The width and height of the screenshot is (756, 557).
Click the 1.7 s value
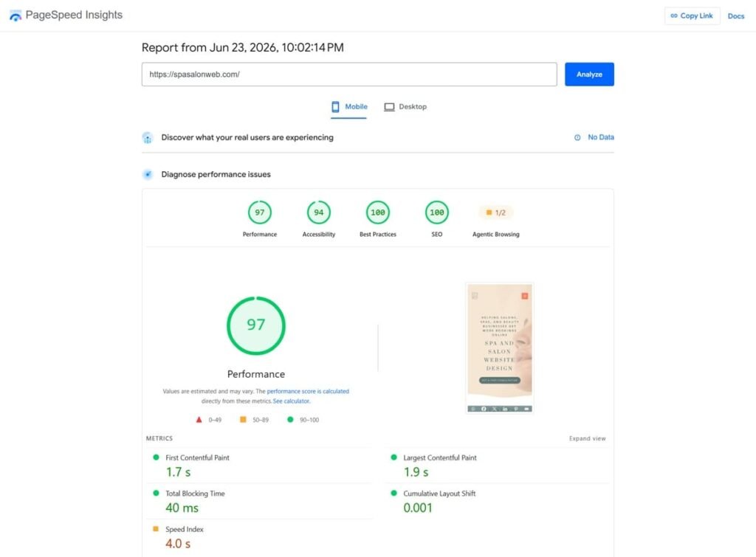tap(178, 472)
